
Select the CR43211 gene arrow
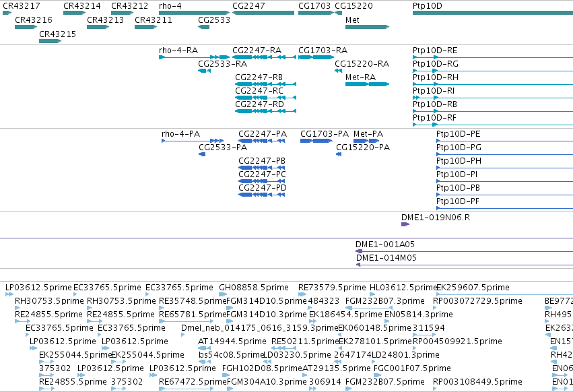pos(146,27)
